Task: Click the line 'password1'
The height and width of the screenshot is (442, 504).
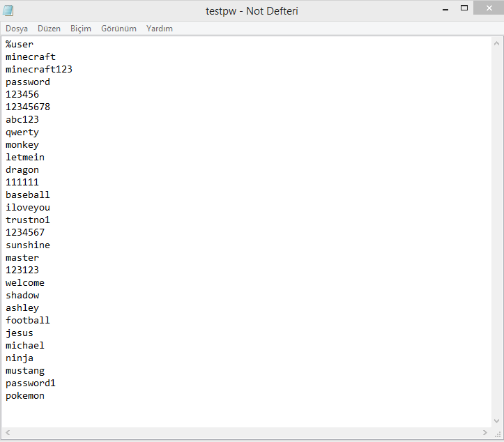Action: 31,383
